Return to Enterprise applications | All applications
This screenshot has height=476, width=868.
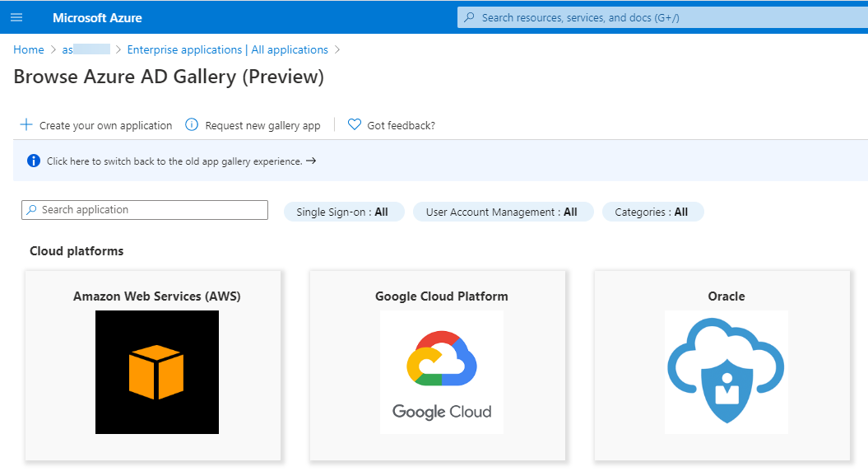point(228,50)
